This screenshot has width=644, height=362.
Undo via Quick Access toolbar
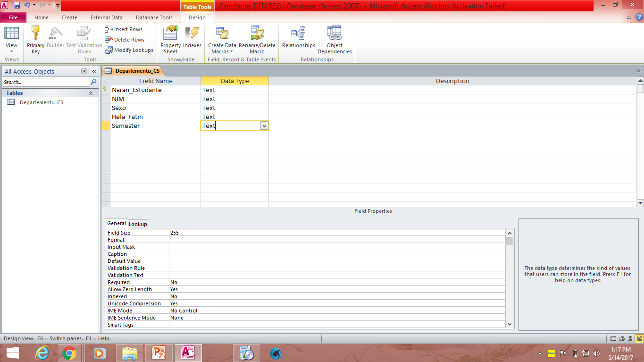(x=27, y=6)
